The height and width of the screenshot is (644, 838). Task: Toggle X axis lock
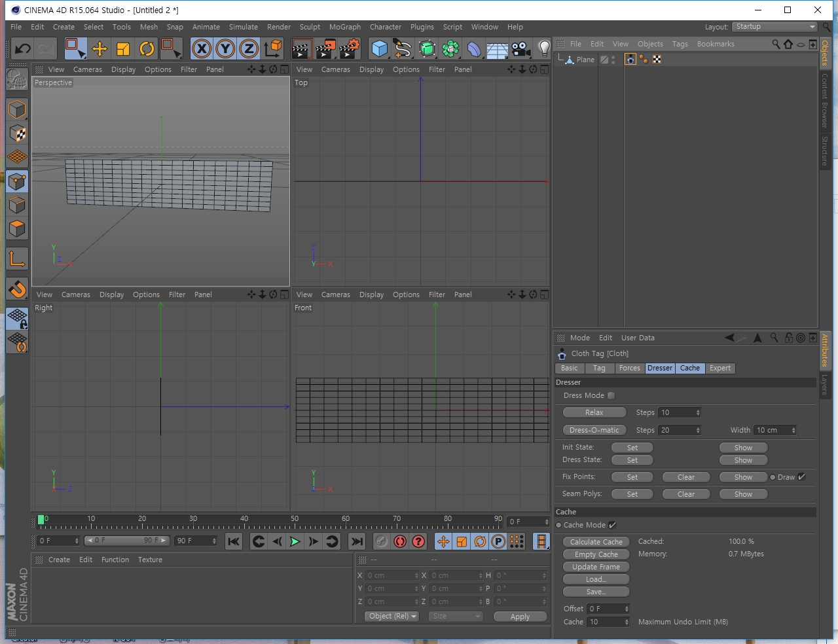pos(202,48)
